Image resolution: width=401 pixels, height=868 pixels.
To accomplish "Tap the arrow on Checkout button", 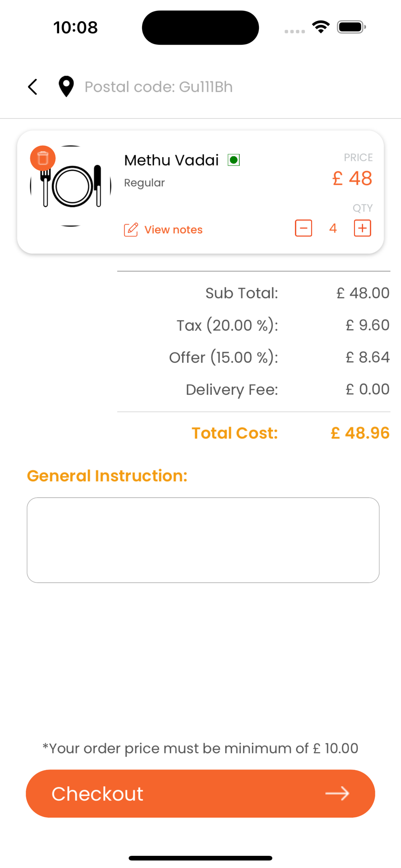I will (x=338, y=793).
